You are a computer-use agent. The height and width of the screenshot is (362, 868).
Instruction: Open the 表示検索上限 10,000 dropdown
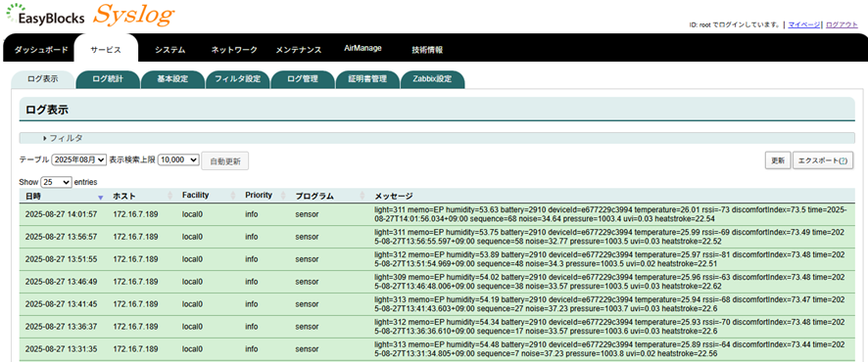(178, 159)
